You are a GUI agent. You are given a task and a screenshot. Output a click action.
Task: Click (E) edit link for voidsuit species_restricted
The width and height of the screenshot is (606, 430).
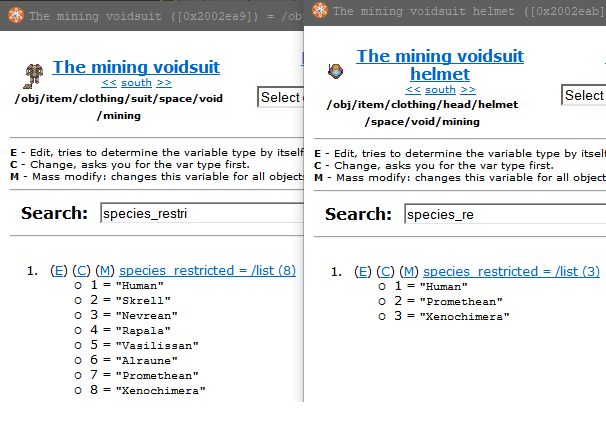click(x=59, y=270)
